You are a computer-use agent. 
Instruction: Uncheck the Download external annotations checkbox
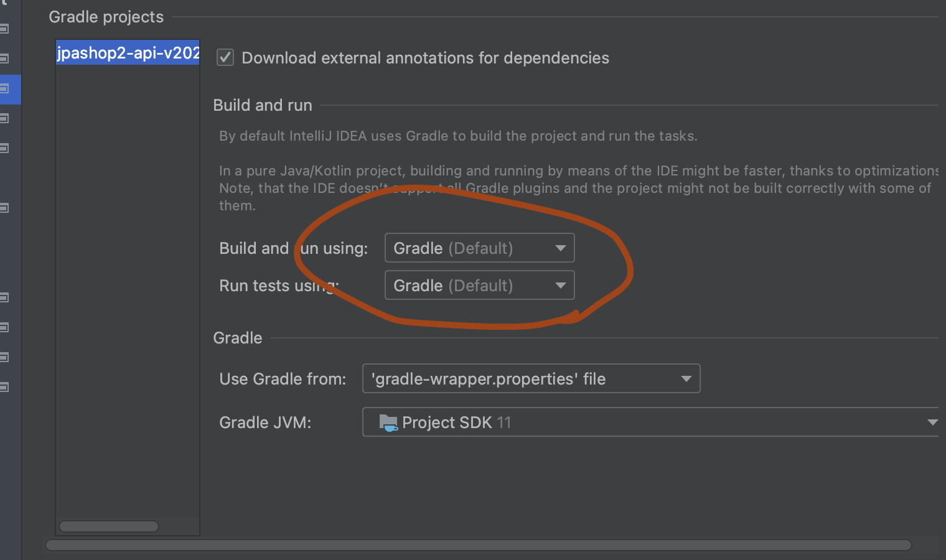pos(225,58)
